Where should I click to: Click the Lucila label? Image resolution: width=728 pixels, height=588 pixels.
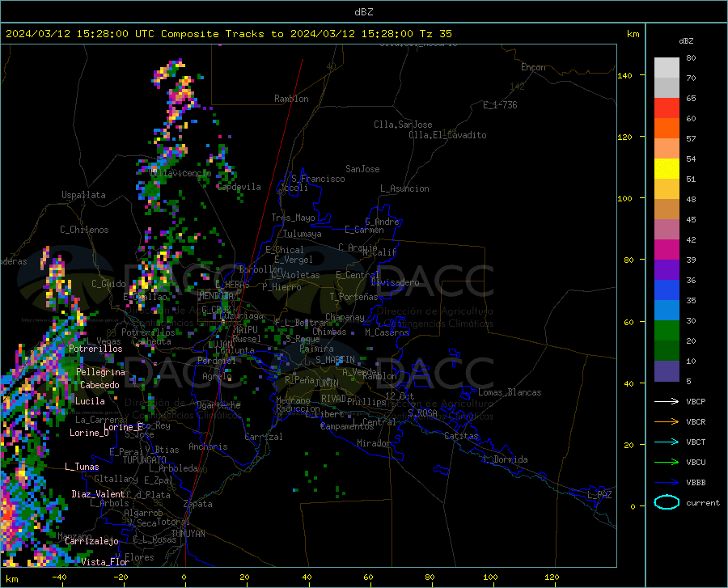(x=90, y=401)
